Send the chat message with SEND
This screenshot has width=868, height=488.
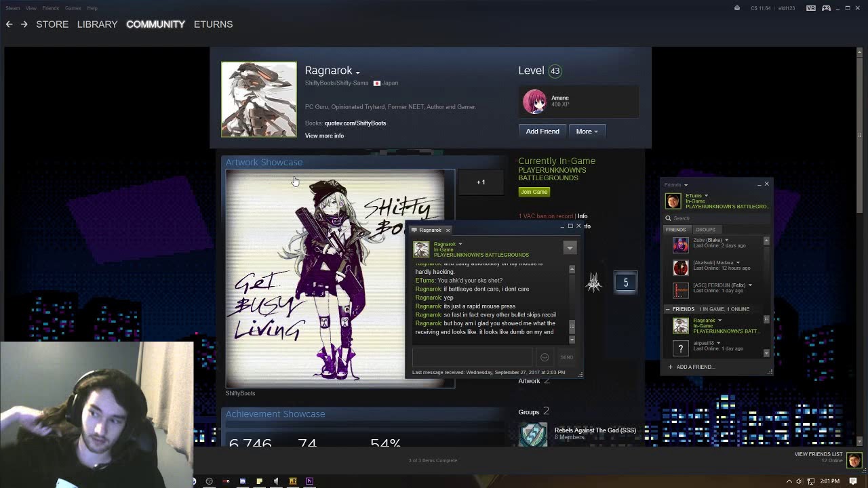pyautogui.click(x=566, y=357)
